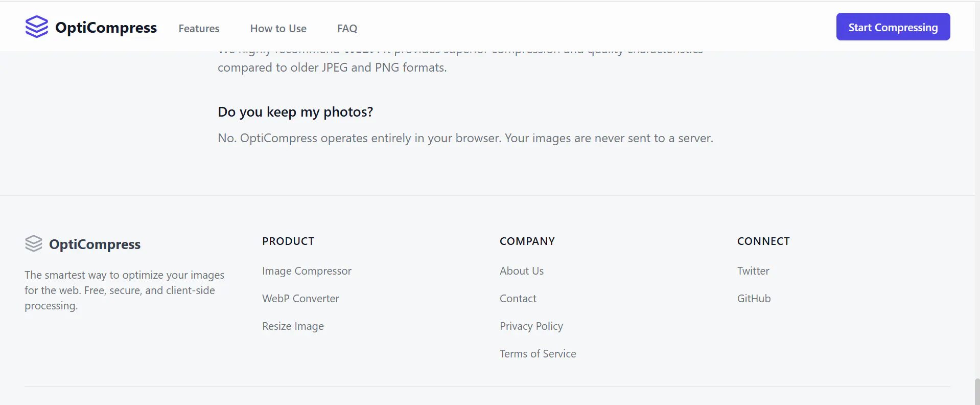Click the COMPANY footer column heading

(527, 241)
